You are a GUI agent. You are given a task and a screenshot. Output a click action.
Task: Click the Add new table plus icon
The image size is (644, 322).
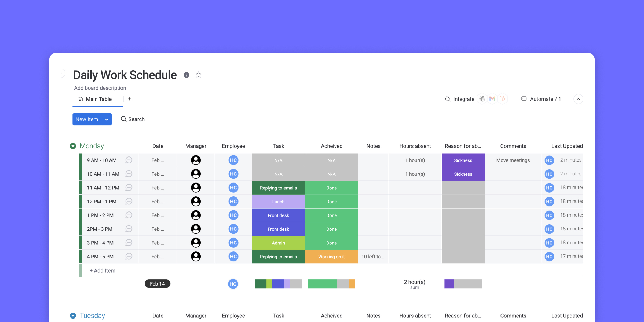(x=129, y=98)
